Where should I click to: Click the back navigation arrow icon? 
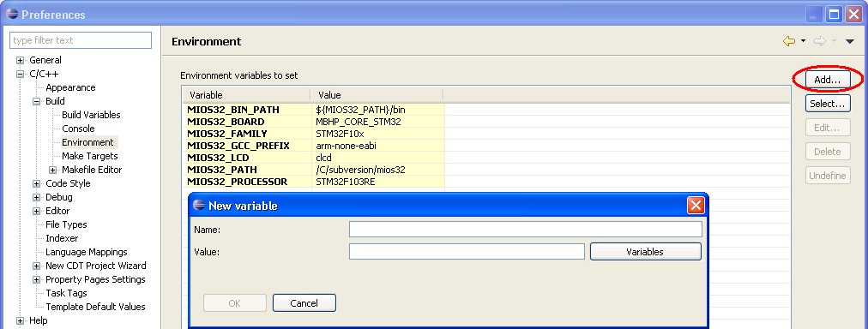coord(789,41)
